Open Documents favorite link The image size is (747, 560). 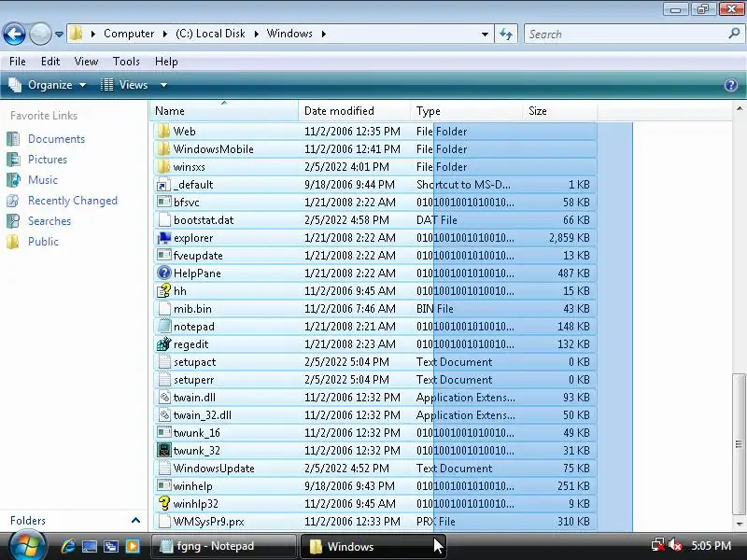tap(56, 139)
